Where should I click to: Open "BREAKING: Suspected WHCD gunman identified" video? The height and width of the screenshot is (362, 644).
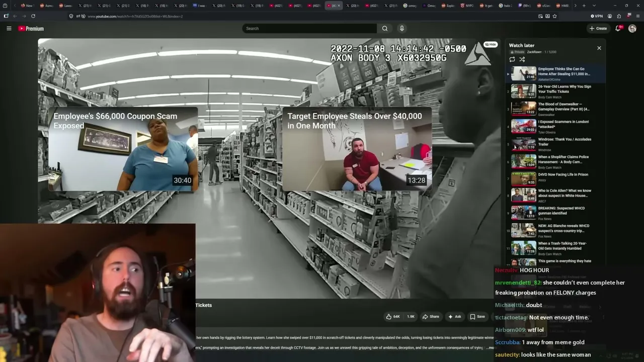pos(555,213)
